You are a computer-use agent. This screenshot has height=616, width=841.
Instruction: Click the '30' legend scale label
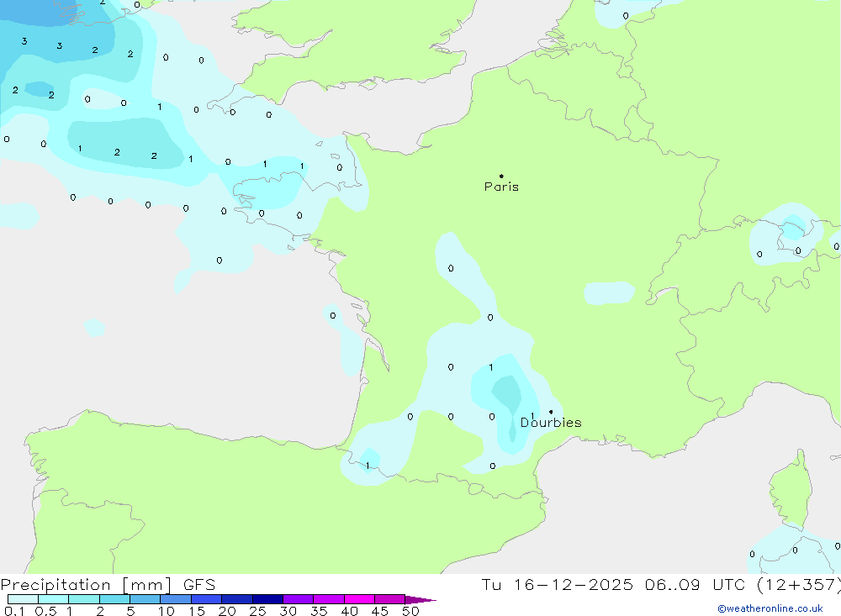click(x=288, y=611)
